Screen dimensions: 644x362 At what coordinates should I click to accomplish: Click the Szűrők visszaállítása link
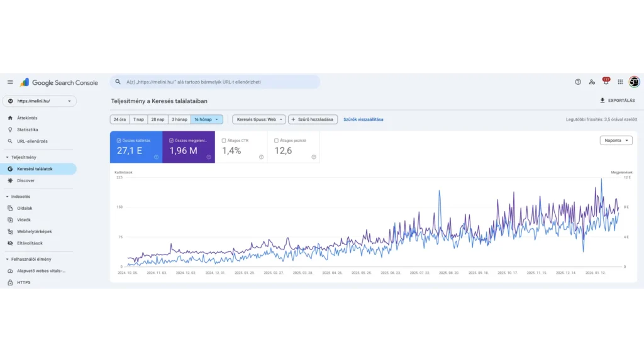363,119
